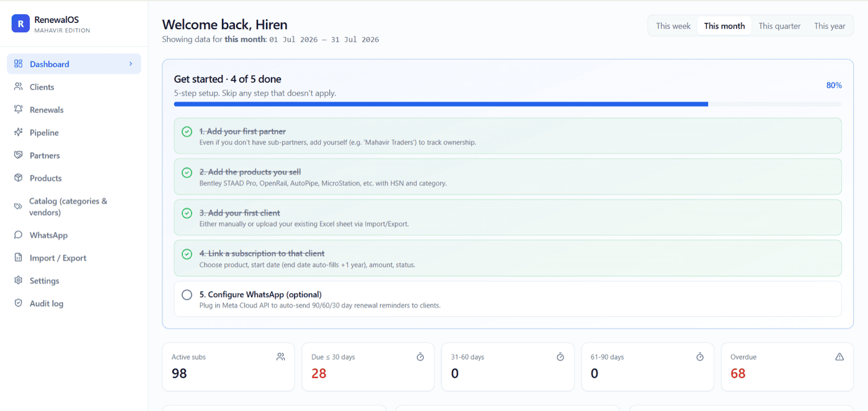Click the MAHAVIR EDITION subtitle

tap(62, 30)
